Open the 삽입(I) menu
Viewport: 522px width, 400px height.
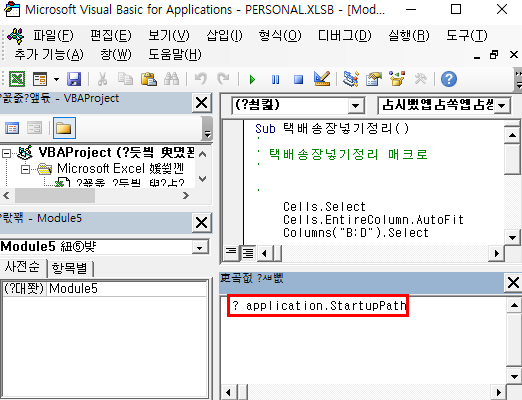point(224,35)
